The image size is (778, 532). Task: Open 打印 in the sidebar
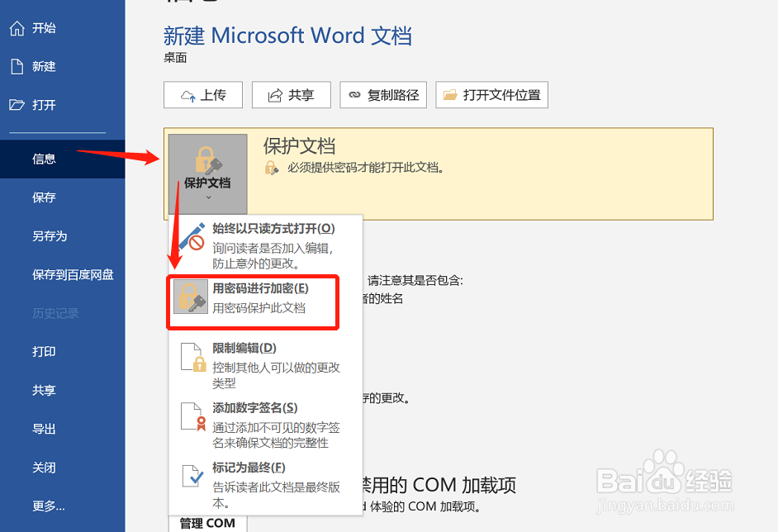tap(63, 352)
